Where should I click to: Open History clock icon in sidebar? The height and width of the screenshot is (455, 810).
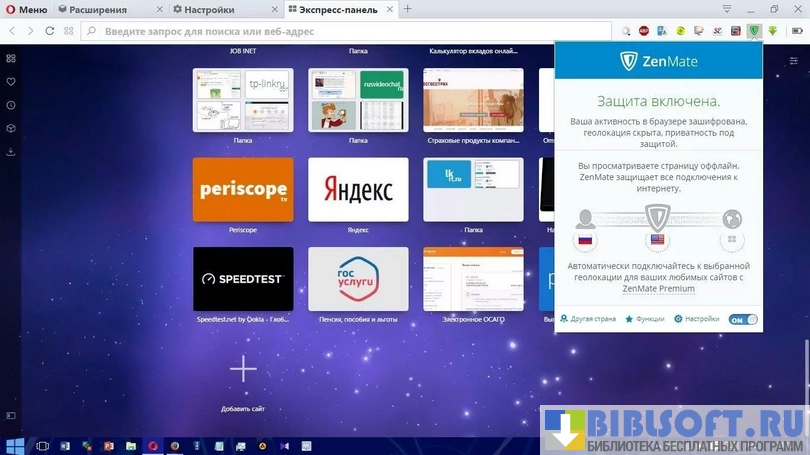(10, 105)
